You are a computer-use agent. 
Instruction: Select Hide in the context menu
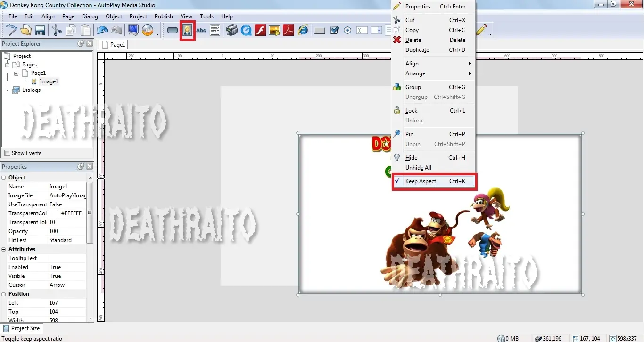point(434,158)
